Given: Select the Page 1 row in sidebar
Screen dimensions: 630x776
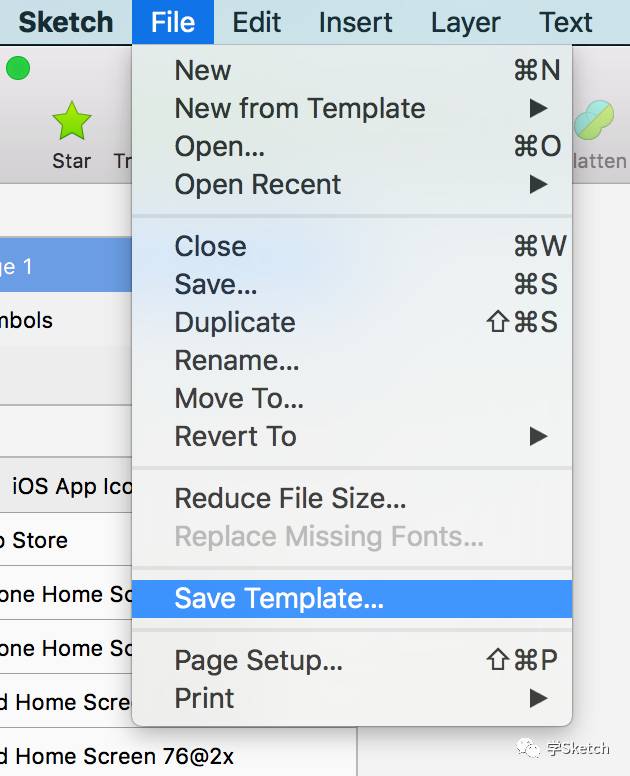Looking at the screenshot, I should 66,265.
